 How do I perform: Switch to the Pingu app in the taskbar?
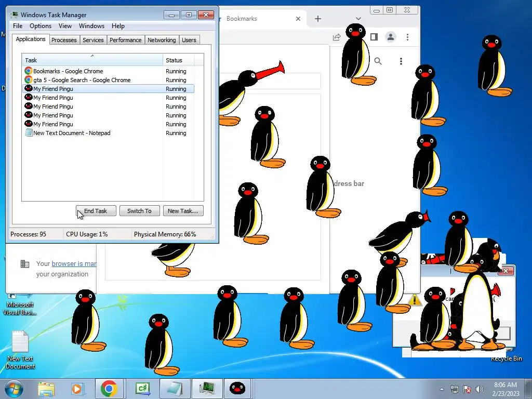(237, 389)
